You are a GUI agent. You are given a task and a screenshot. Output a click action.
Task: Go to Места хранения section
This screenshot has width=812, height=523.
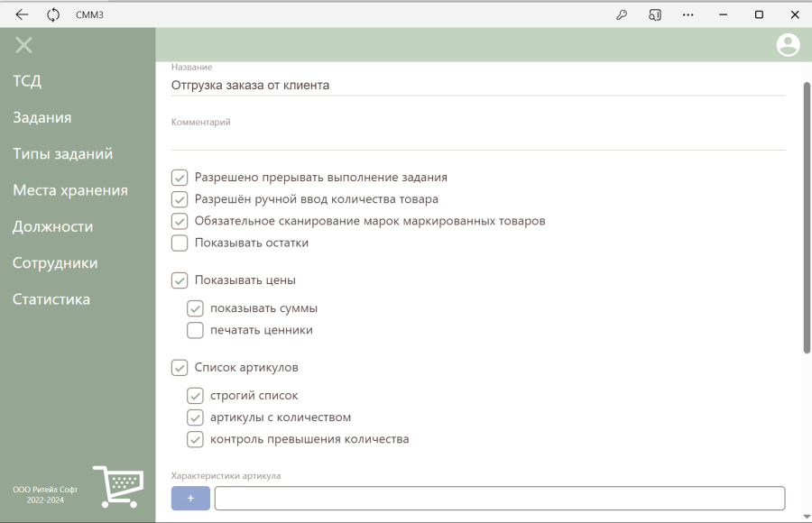(x=70, y=190)
